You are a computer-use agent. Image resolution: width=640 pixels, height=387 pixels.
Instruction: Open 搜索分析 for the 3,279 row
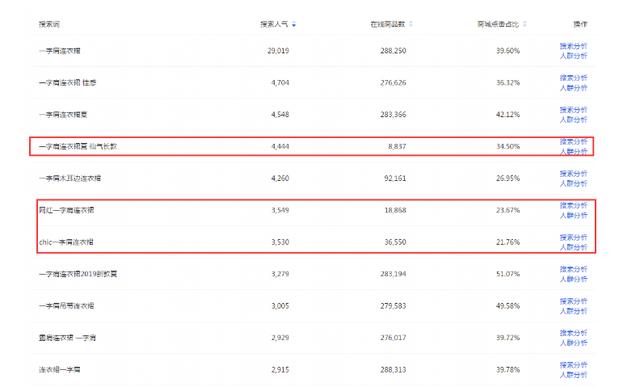573,269
